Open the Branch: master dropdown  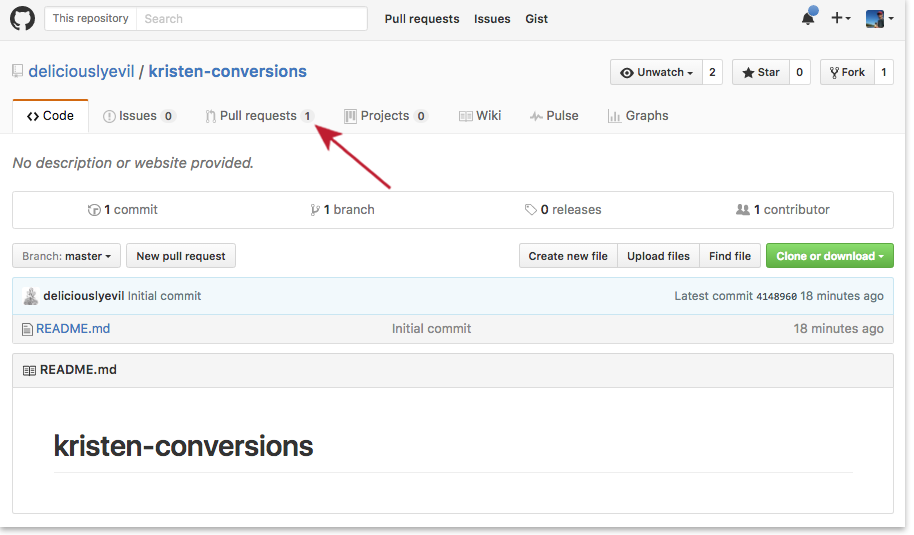tap(66, 256)
